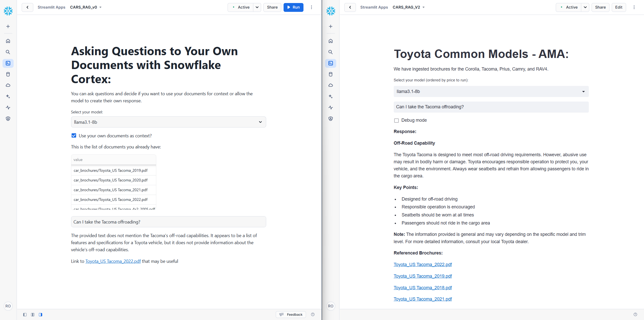Open Data database icon in left window
This screenshot has height=320, width=644.
coord(8,74)
